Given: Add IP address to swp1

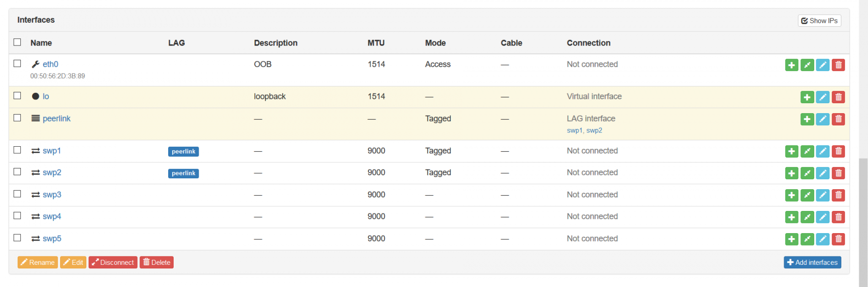Looking at the screenshot, I should pos(792,151).
